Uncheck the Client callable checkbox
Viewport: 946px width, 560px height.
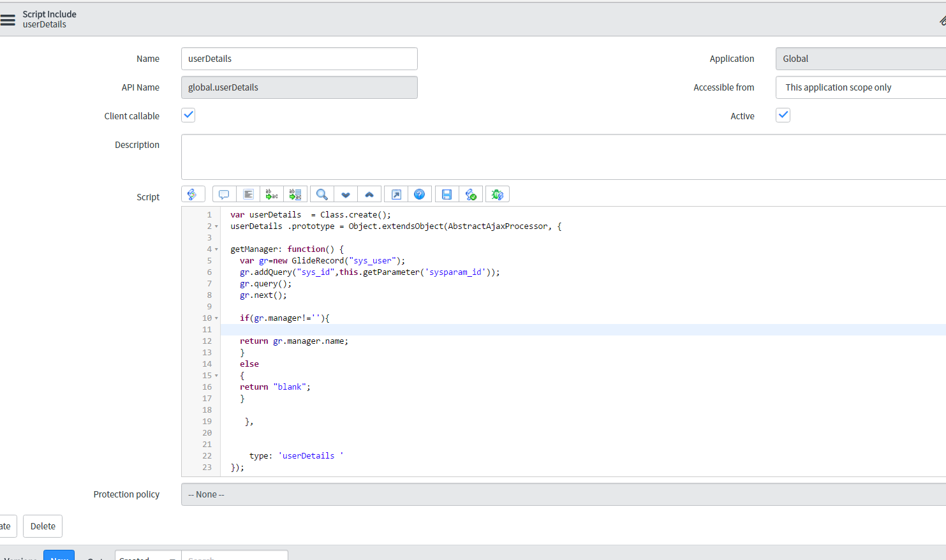188,115
